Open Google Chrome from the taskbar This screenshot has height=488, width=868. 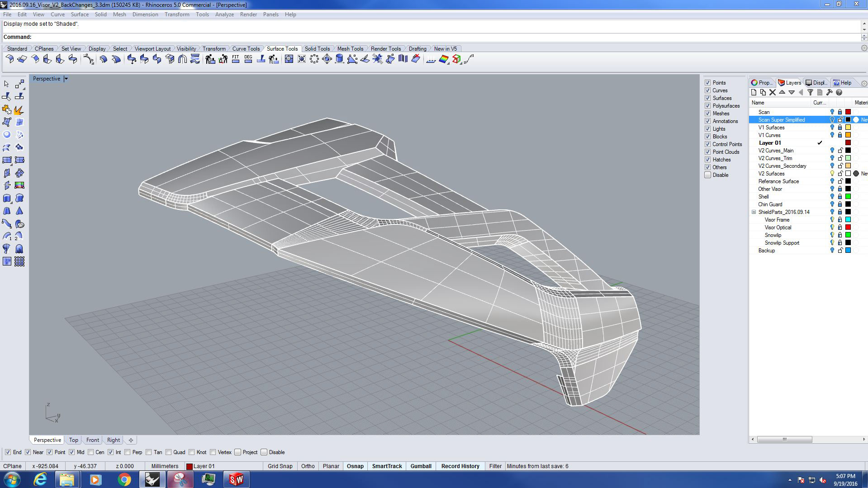click(x=124, y=479)
